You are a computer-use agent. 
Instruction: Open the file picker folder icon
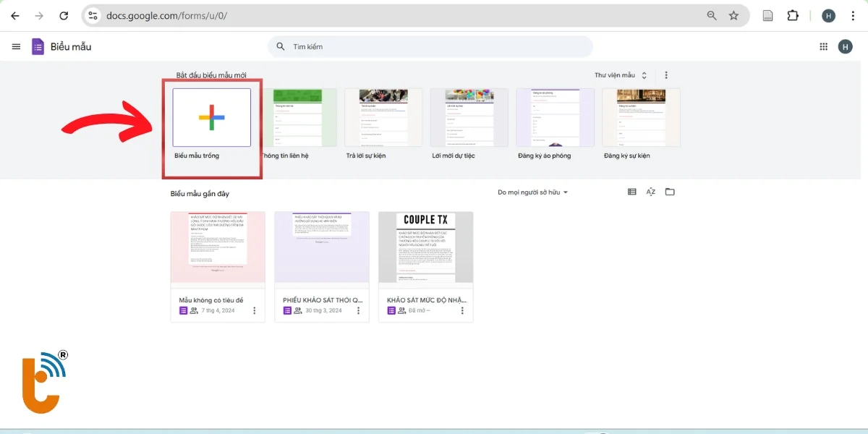click(x=670, y=192)
